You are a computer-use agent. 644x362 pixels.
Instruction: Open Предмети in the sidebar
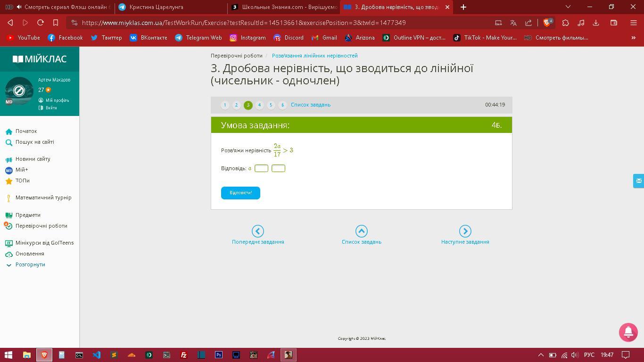click(x=28, y=215)
